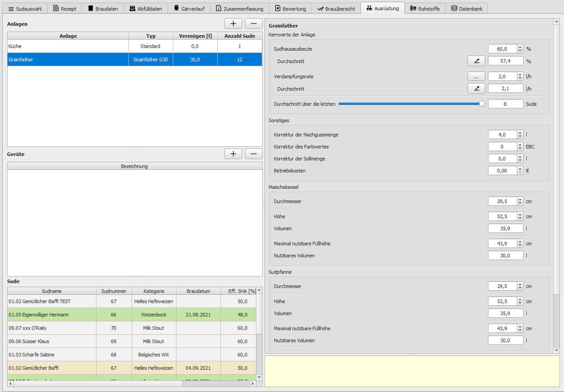Open Verdampfungsrate calculator ellipsis button

[476, 76]
